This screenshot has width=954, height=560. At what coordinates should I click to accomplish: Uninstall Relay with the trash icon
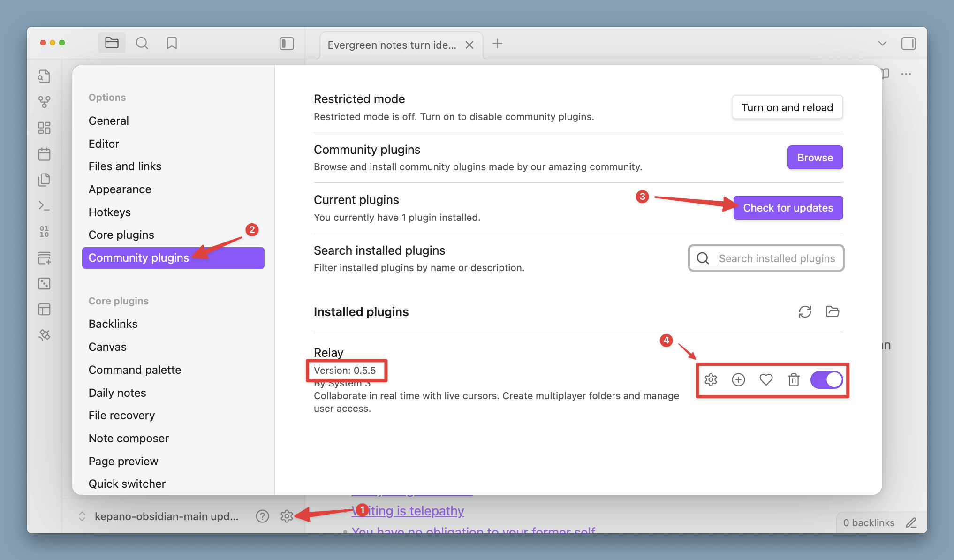point(794,380)
